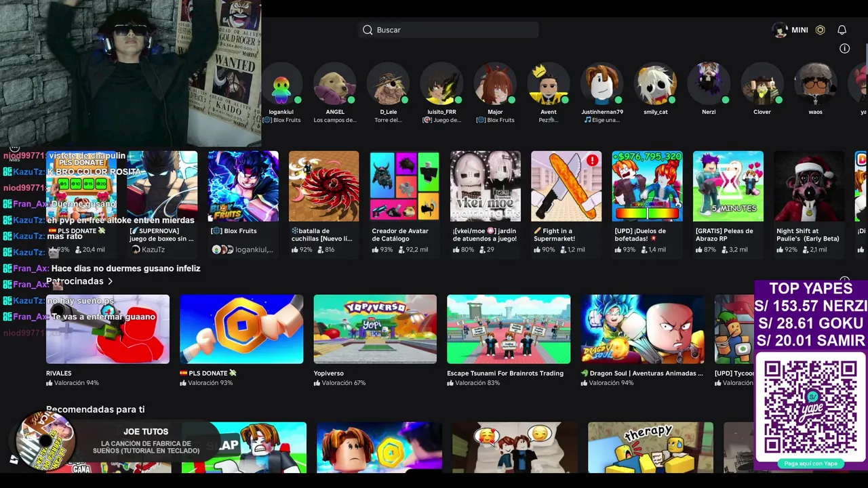The image size is (868, 488).
Task: Open friend smily_cat's avatar
Action: point(655,84)
